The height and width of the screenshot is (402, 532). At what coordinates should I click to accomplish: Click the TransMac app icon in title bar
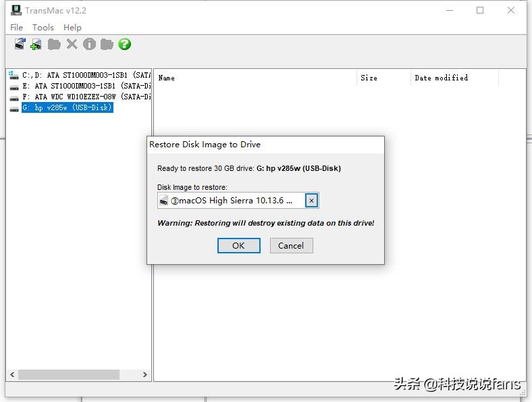16,10
